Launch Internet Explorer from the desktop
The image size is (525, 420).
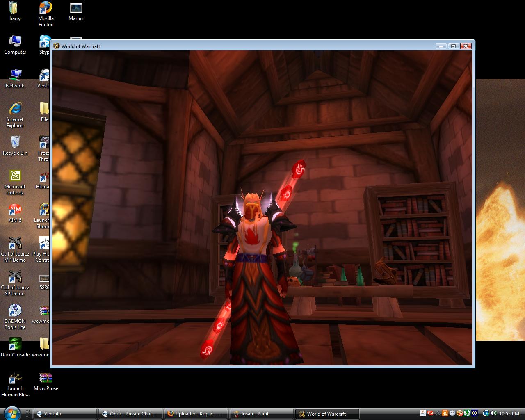(x=15, y=115)
